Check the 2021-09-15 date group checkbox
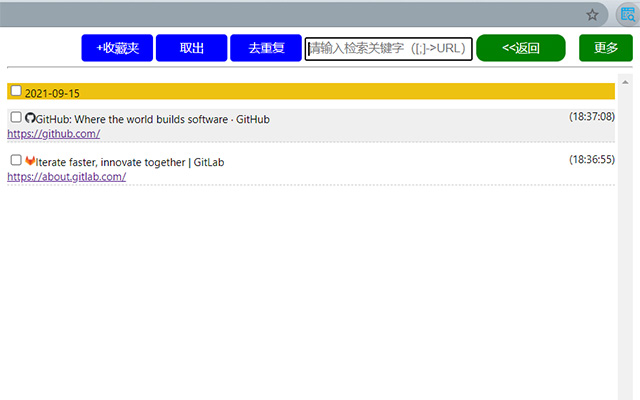Screen dimensions: 640x400 tap(16, 91)
